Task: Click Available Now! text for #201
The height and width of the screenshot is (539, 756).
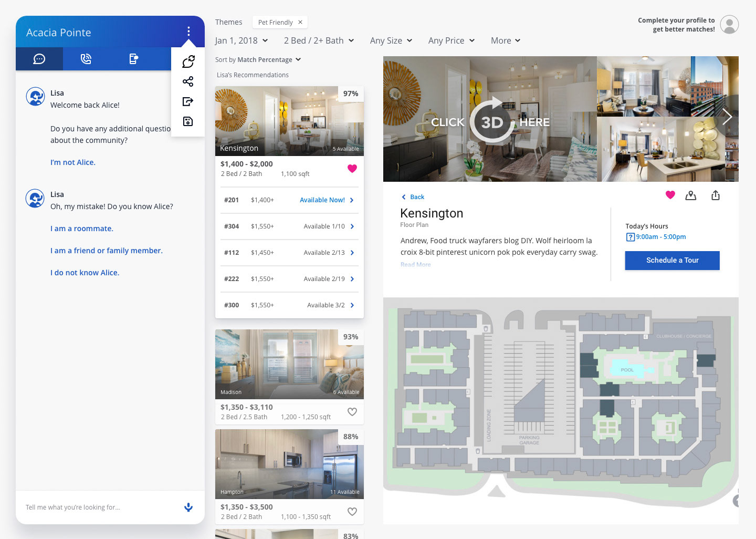Action: 322,200
